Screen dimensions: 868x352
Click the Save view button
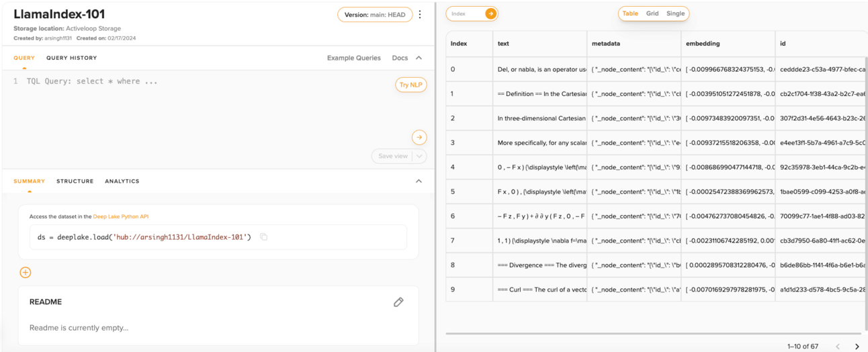[393, 156]
